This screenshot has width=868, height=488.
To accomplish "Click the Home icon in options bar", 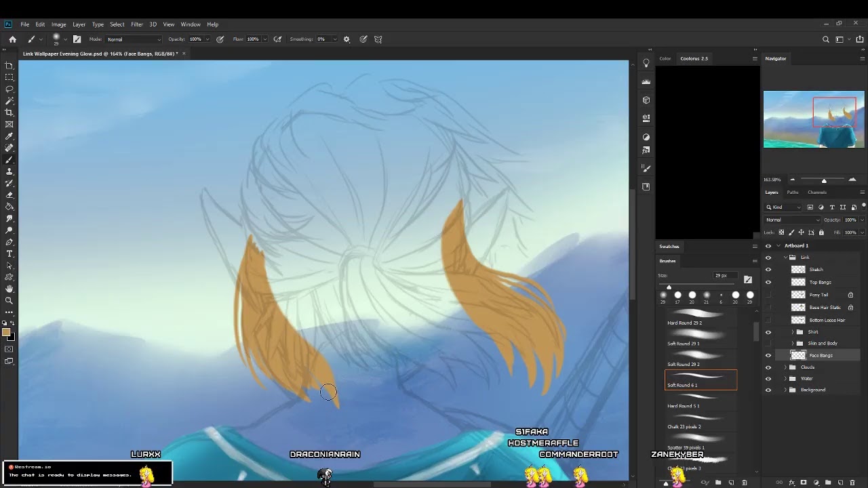I will point(12,39).
